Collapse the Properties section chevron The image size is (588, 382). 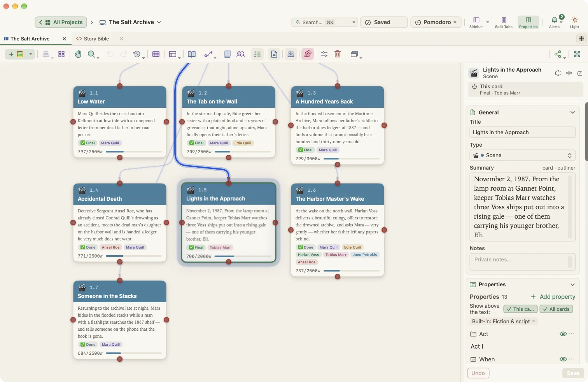pyautogui.click(x=572, y=284)
